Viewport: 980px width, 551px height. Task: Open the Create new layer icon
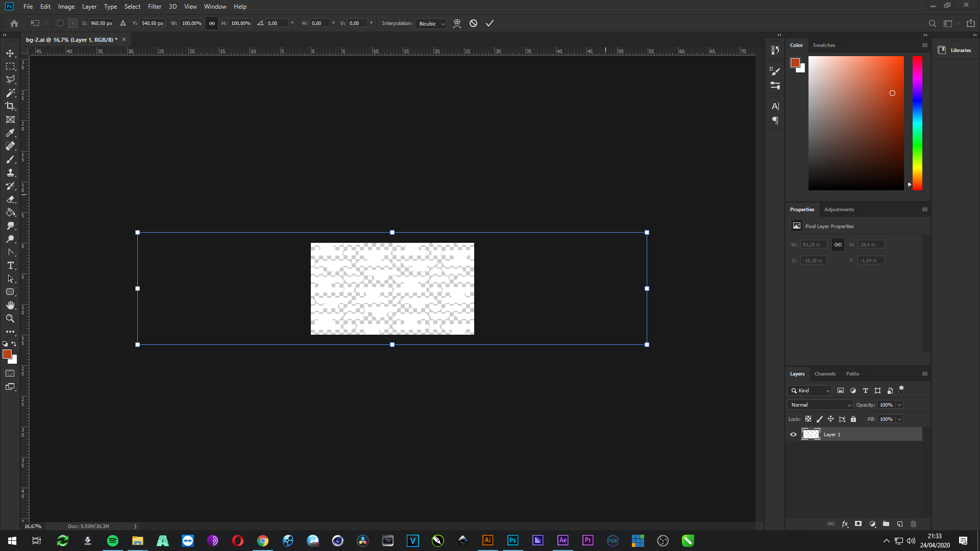point(899,524)
